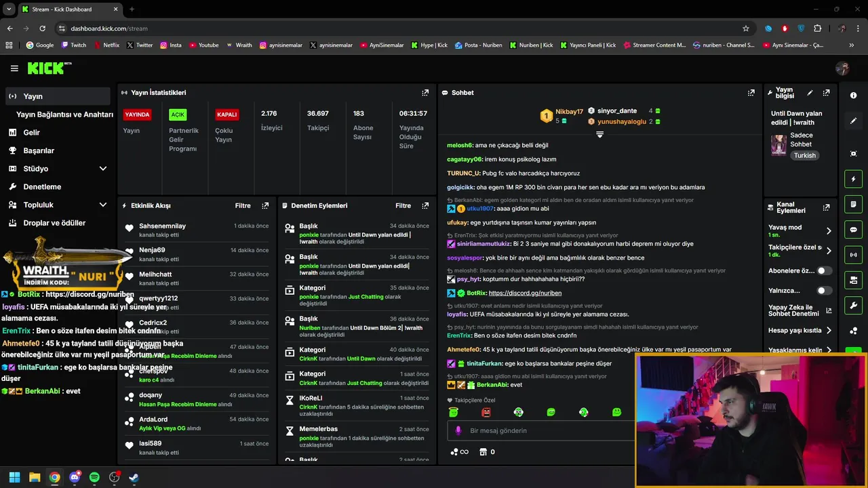
Task: Click the wrench icon in right sidebar
Action: [x=853, y=305]
